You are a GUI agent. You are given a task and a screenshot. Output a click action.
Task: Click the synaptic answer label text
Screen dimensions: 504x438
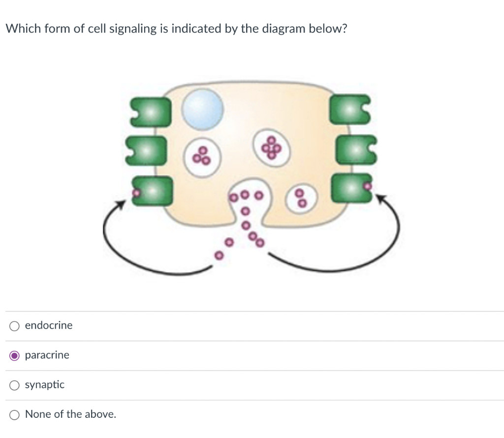[x=44, y=385]
